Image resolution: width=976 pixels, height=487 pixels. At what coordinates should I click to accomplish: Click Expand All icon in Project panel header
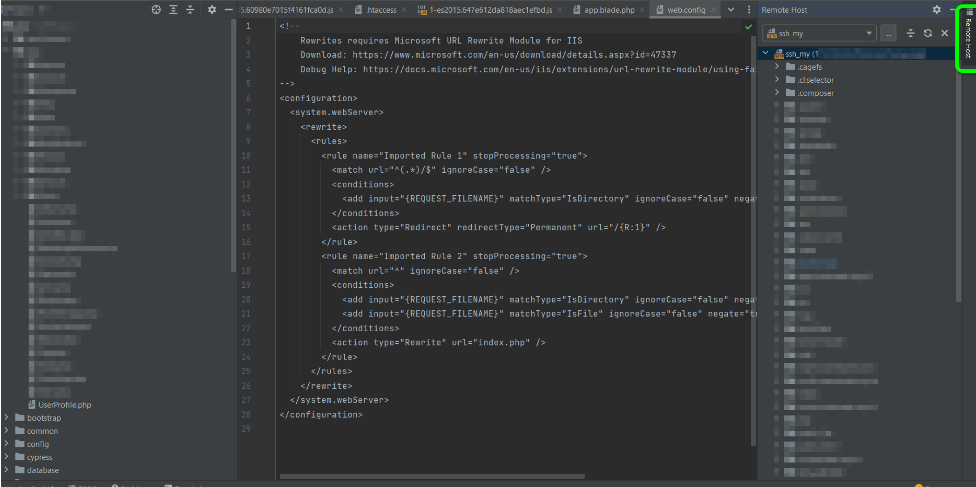coord(174,10)
